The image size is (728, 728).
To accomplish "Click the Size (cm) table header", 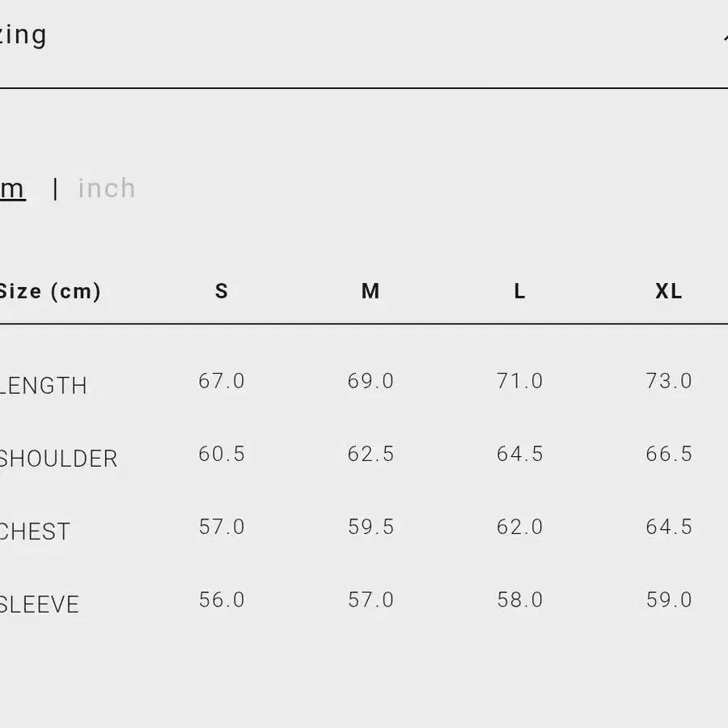I will click(x=49, y=291).
